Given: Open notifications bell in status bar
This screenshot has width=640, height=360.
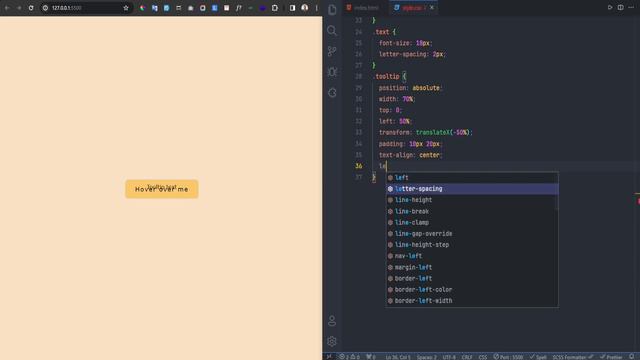Looking at the screenshot, I should coord(632,357).
